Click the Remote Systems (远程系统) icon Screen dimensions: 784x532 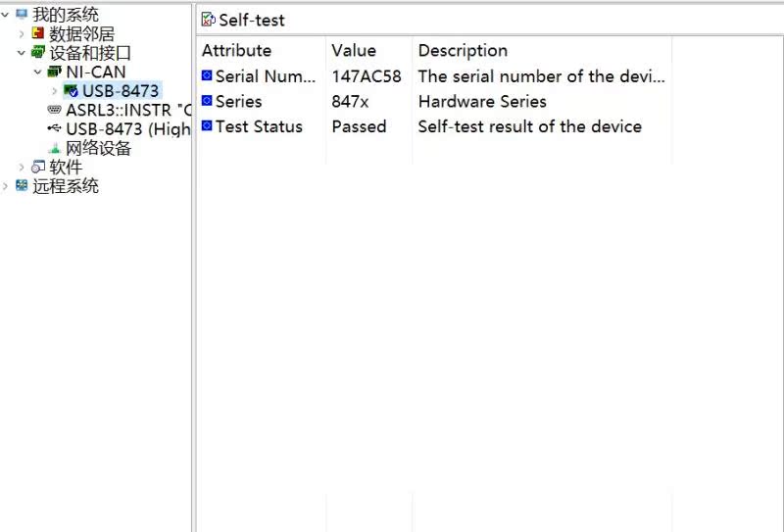click(22, 185)
